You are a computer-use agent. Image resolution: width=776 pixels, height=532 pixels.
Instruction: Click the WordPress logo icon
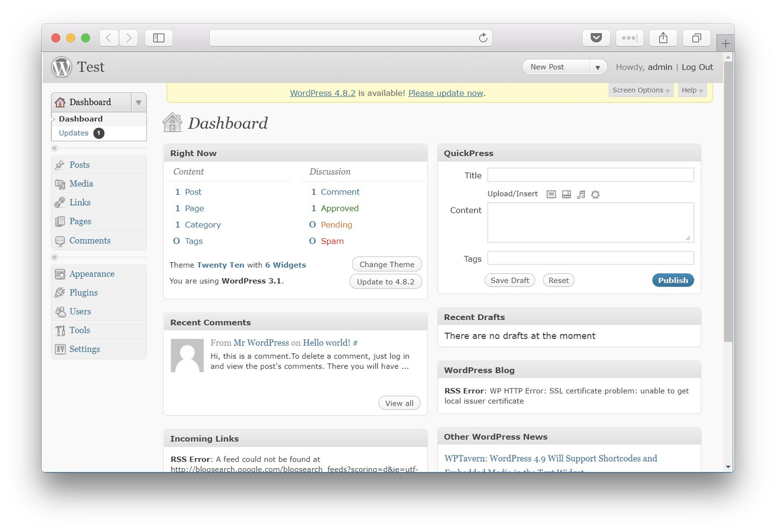coord(61,67)
